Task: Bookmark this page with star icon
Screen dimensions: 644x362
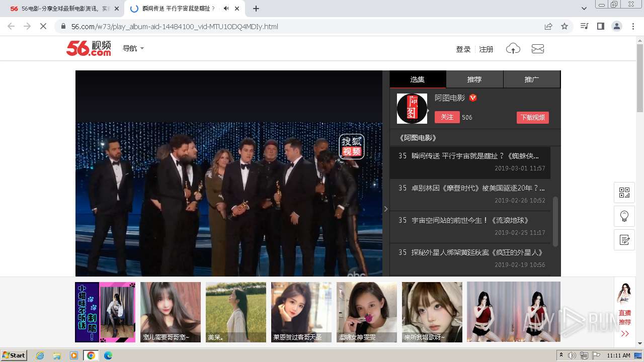Action: [565, 26]
